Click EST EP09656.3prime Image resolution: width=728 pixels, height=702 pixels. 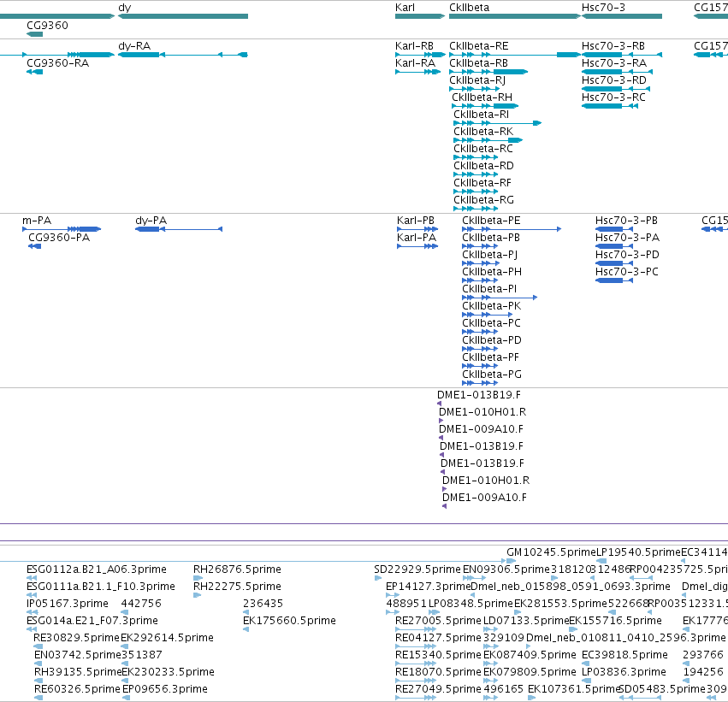(127, 698)
